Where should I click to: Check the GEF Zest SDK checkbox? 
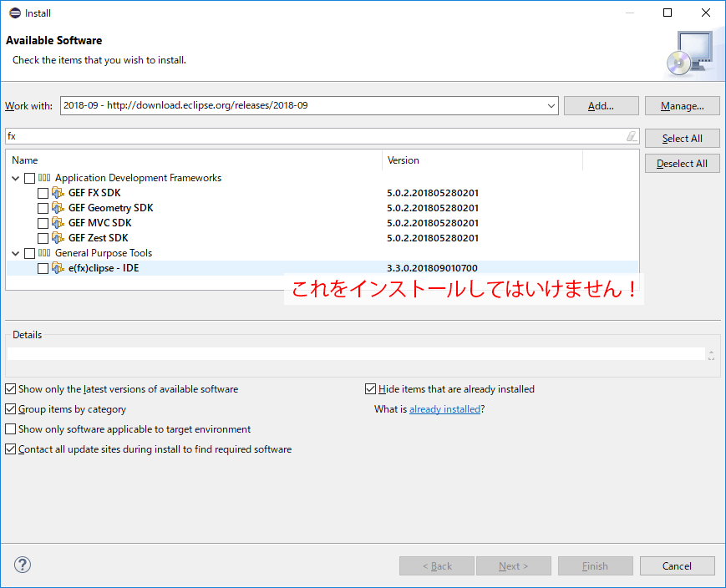pyautogui.click(x=43, y=238)
